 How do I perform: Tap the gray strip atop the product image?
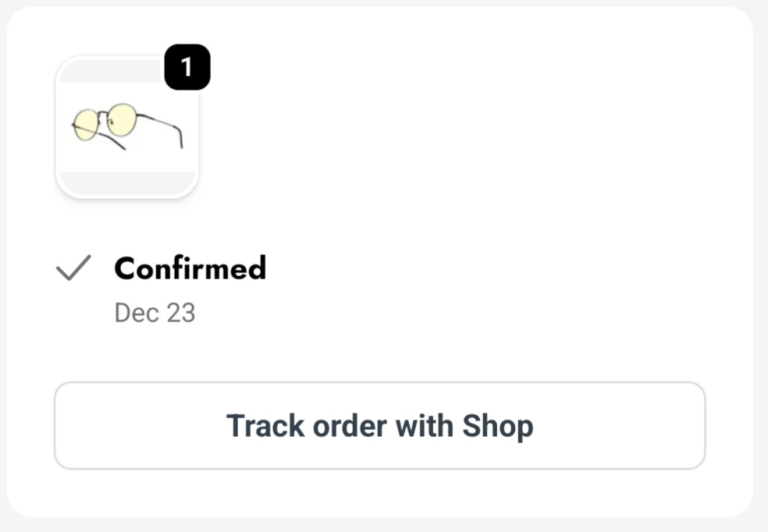[109, 72]
